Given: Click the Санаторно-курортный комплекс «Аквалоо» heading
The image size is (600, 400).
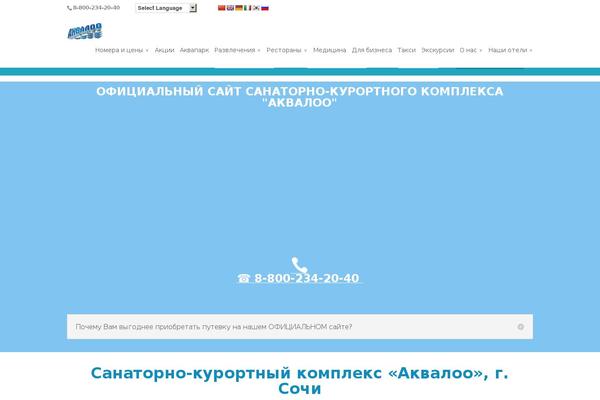Looking at the screenshot, I should coord(300,381).
